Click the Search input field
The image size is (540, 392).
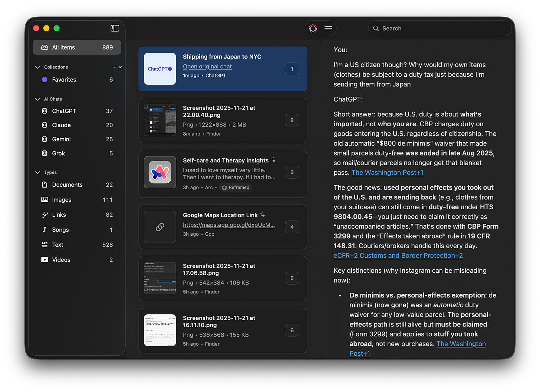pyautogui.click(x=439, y=29)
